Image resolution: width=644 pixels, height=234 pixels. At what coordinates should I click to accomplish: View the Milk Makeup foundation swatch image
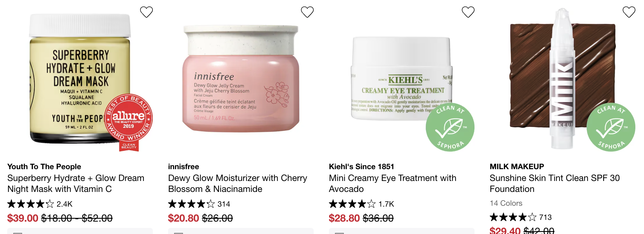(x=563, y=78)
